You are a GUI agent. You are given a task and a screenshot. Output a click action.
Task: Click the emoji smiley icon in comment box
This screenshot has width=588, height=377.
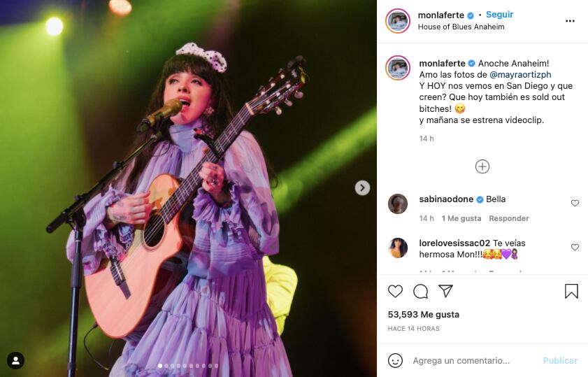tap(396, 361)
